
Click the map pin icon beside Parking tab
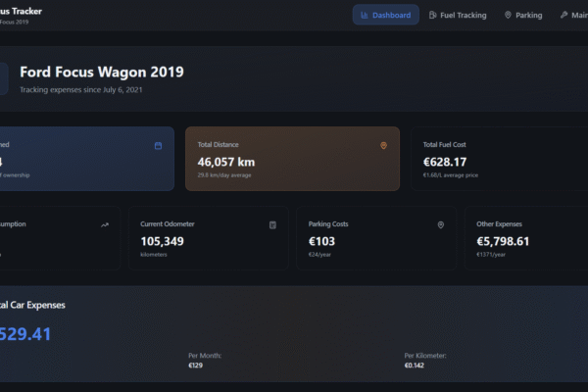pyautogui.click(x=508, y=15)
